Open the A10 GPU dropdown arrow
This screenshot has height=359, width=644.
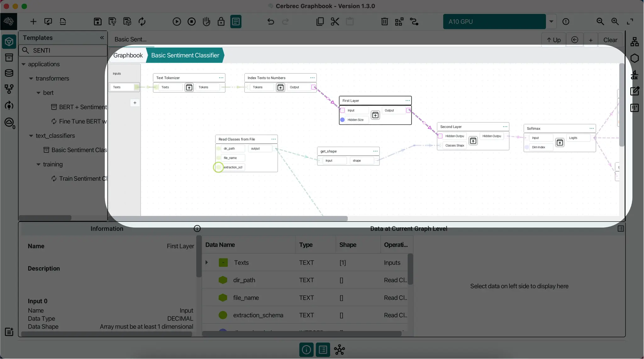tap(551, 22)
